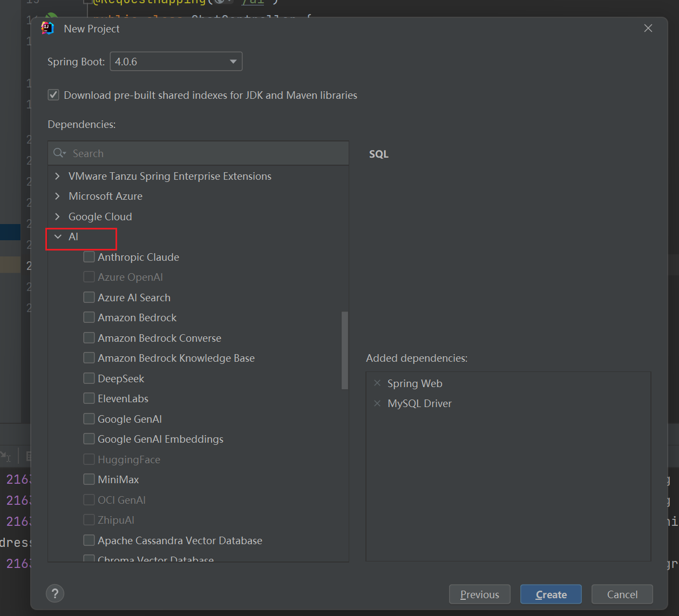Enable Amazon Bedrock Converse checkbox
Image resolution: width=679 pixels, height=616 pixels.
[x=89, y=338]
